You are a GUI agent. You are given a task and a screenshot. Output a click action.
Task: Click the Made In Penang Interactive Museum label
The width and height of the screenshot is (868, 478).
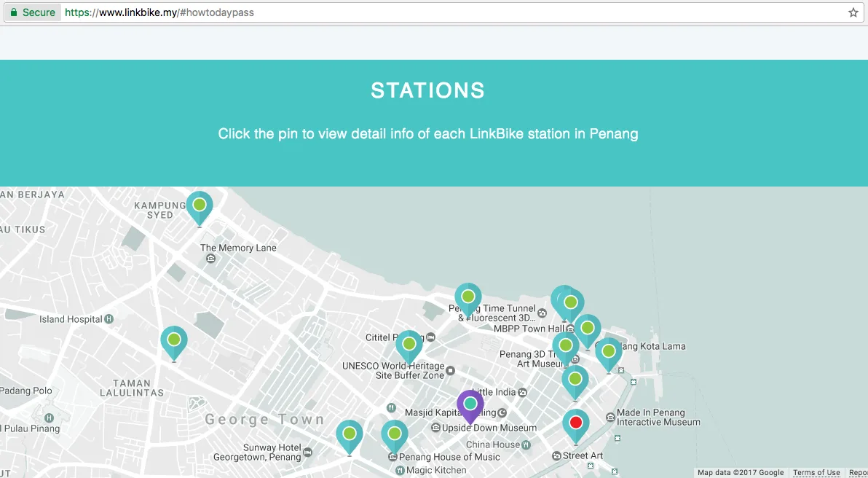[x=658, y=418]
